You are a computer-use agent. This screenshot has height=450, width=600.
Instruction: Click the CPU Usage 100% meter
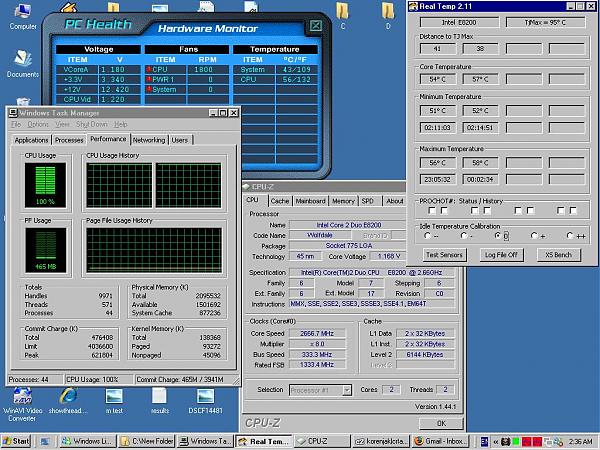tap(45, 185)
